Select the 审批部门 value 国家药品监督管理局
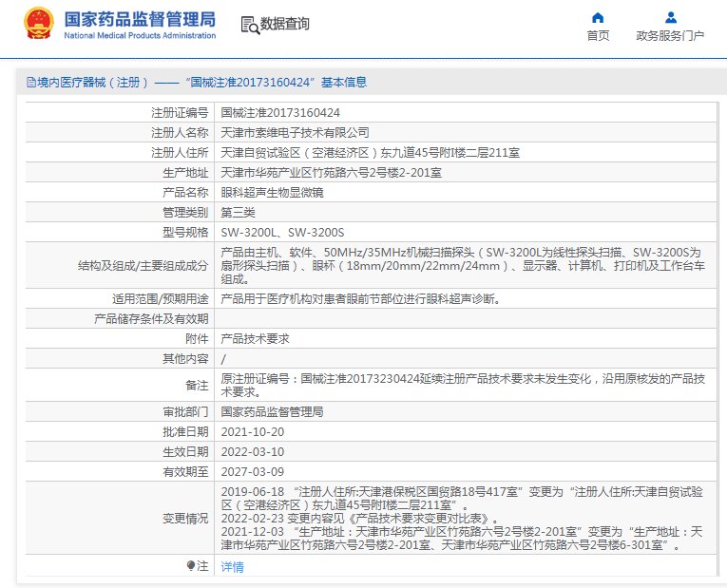This screenshot has width=727, height=588. point(272,412)
